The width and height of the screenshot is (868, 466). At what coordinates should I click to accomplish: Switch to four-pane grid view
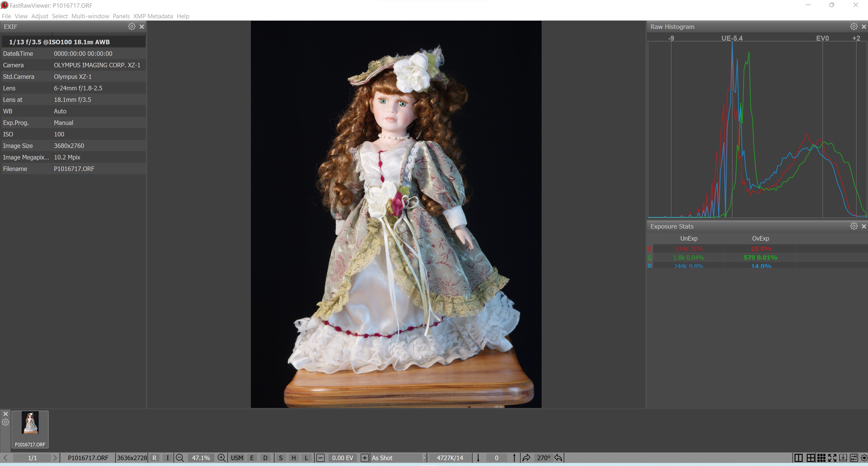pyautogui.click(x=810, y=458)
